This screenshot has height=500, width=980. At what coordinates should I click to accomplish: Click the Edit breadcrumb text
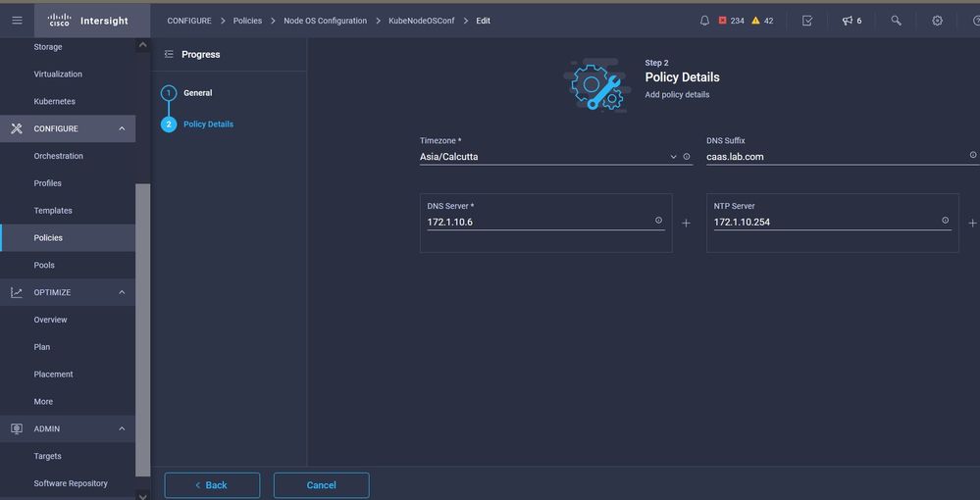click(483, 21)
